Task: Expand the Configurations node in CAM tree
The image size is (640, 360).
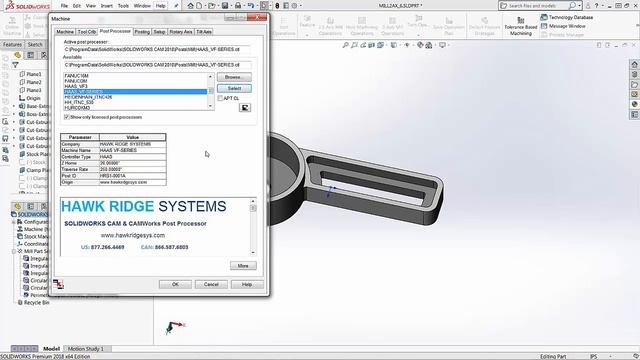Action: tap(14, 222)
